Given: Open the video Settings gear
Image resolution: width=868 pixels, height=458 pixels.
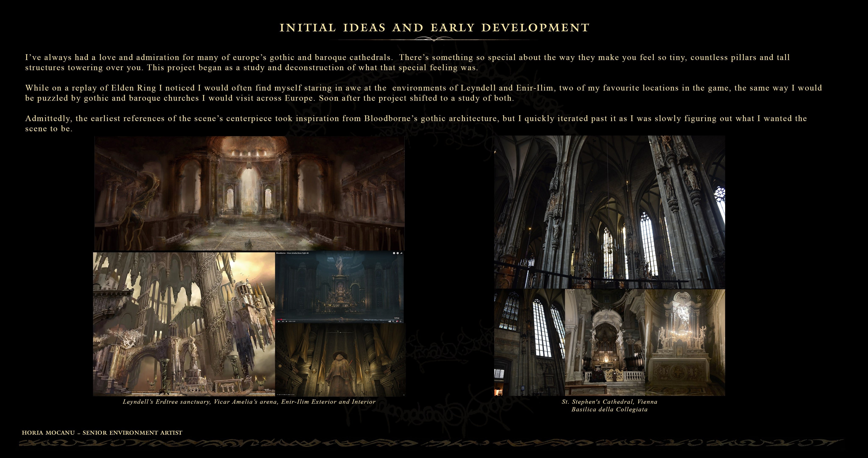Looking at the screenshot, I should [397, 321].
